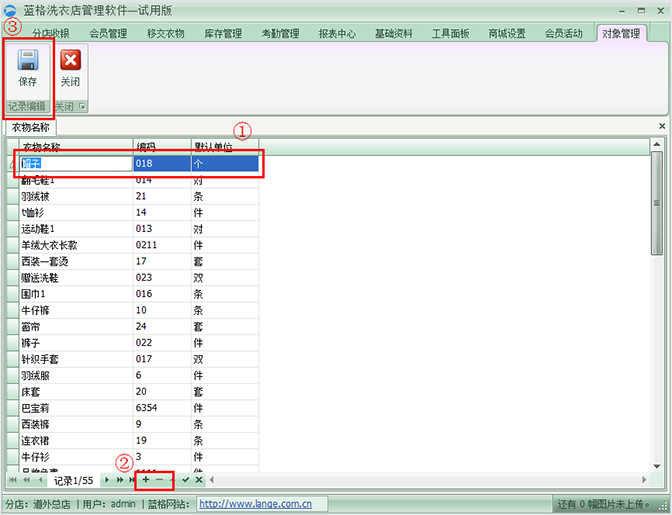Switch to the 库存管理 tab

(221, 34)
